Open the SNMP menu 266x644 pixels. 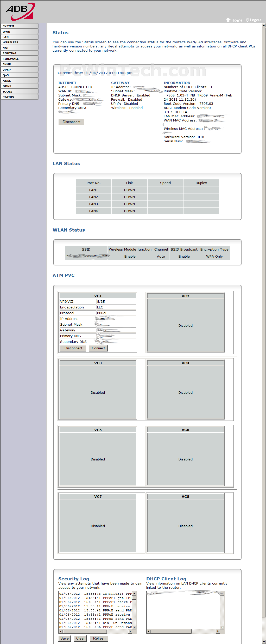pos(20,64)
